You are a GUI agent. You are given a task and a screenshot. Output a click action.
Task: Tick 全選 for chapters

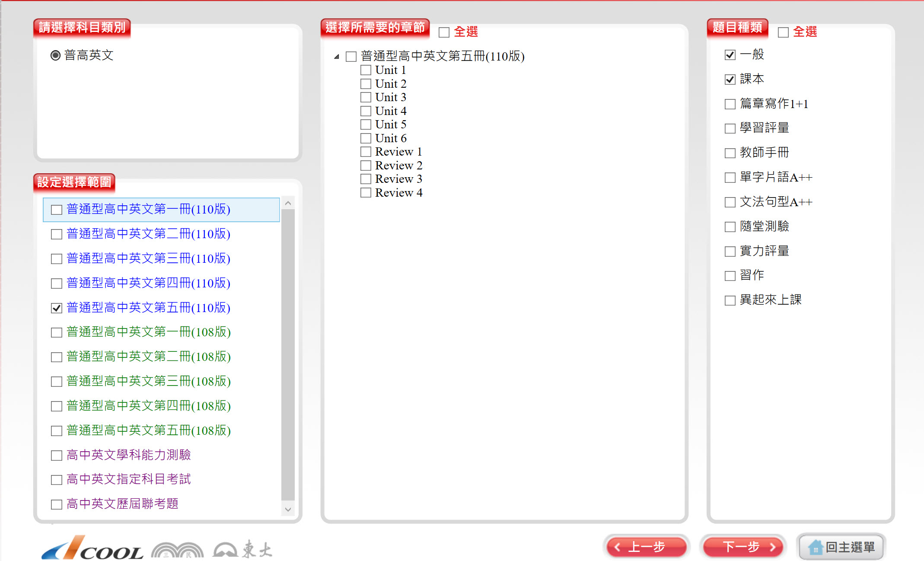click(x=444, y=32)
